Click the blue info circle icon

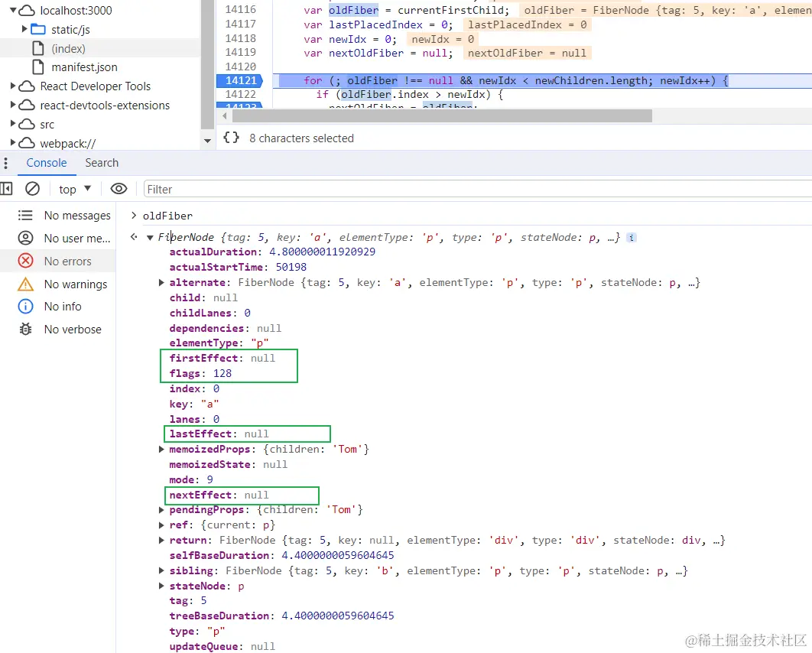tap(25, 306)
